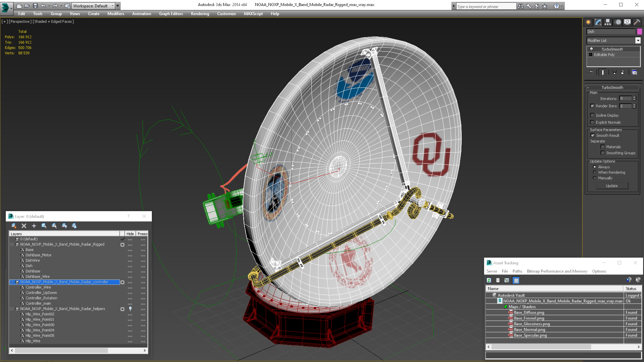Open Quick Access toolbar customize arrow
The width and height of the screenshot is (644, 362).
click(118, 6)
